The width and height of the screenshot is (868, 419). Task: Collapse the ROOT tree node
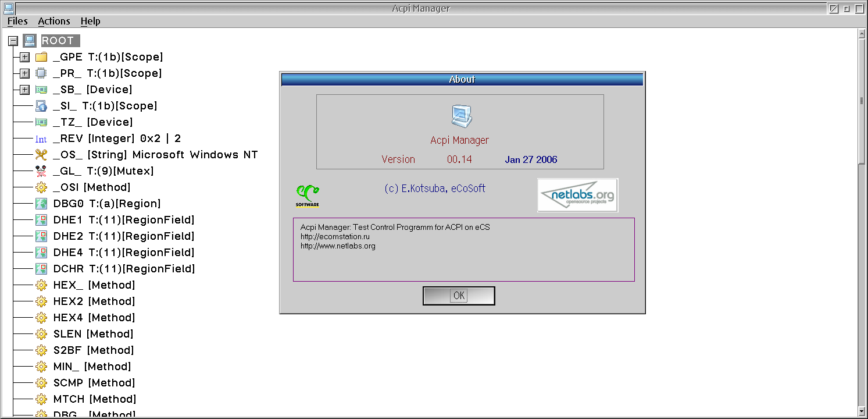13,41
